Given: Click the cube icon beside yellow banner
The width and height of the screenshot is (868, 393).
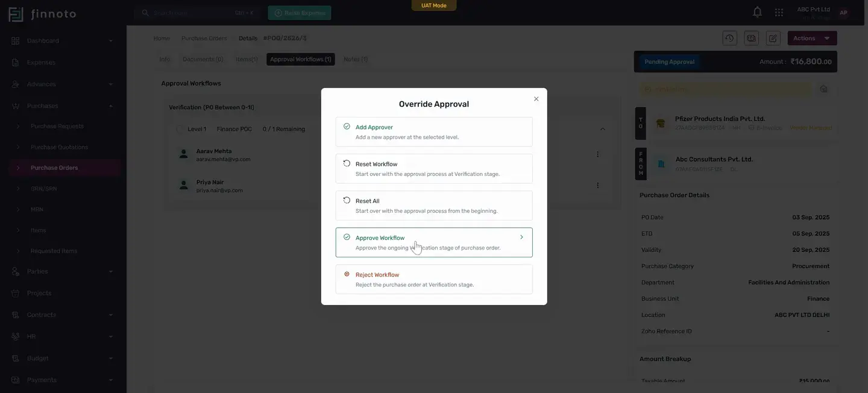Looking at the screenshot, I should point(823,89).
